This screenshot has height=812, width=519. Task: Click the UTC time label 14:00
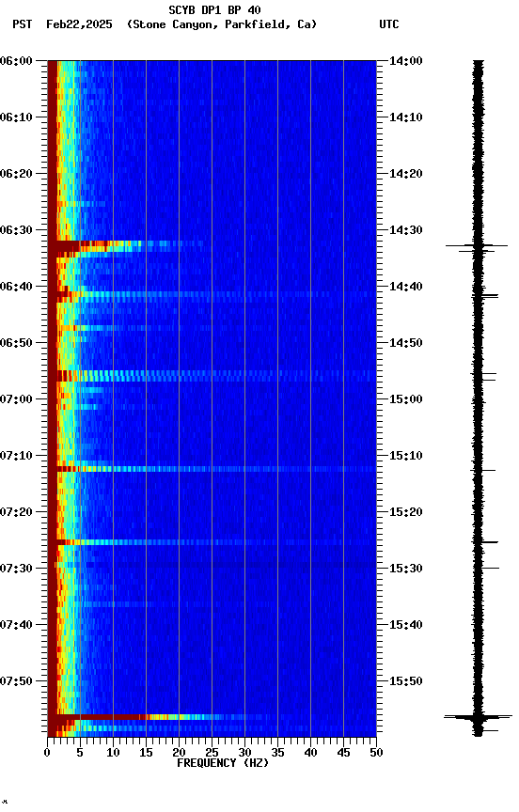406,61
